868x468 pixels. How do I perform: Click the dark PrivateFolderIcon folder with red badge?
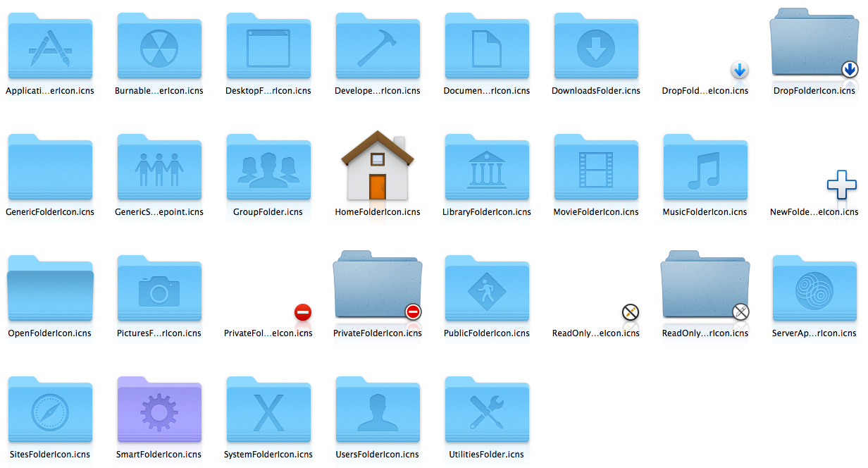[378, 285]
